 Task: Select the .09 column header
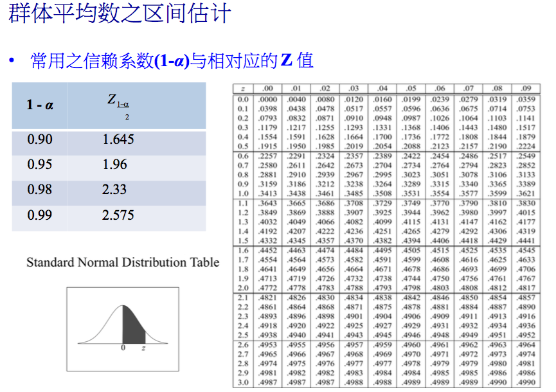(x=526, y=88)
